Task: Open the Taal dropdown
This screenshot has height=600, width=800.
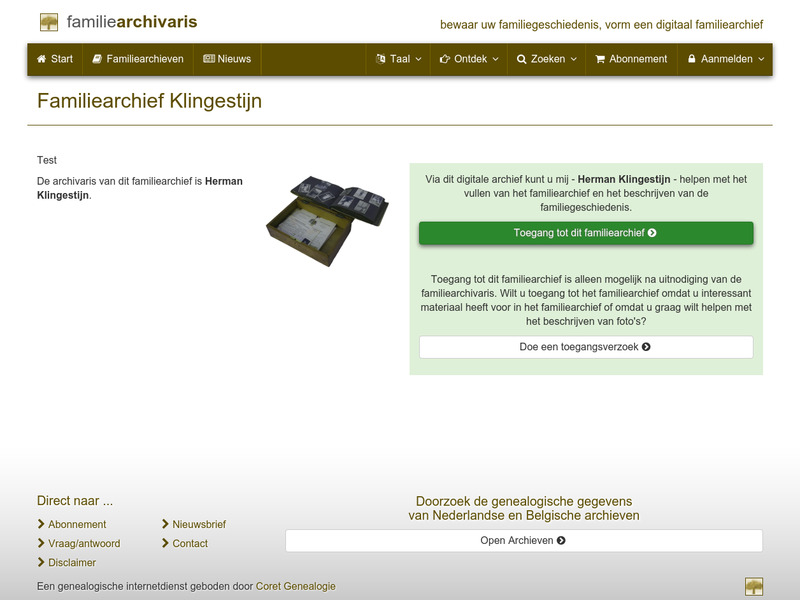Action: point(396,59)
